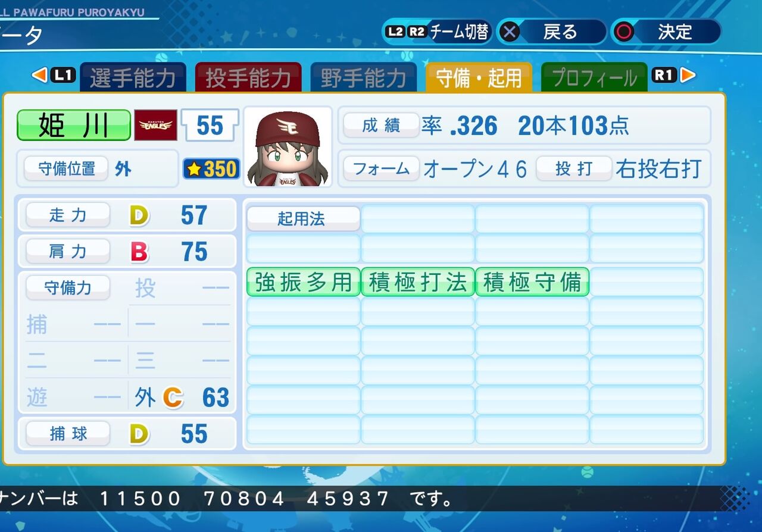Click the orange right arrow beside R1
This screenshot has width=762, height=532.
688,75
